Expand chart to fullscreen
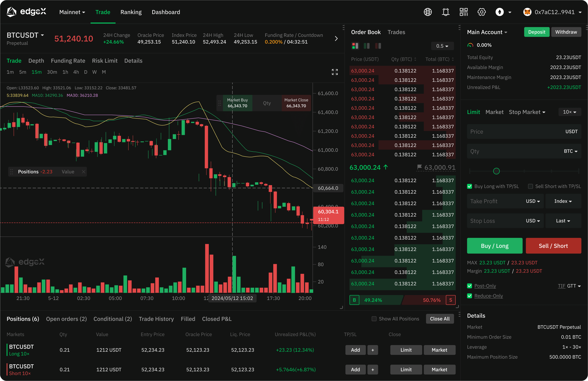 pos(334,72)
